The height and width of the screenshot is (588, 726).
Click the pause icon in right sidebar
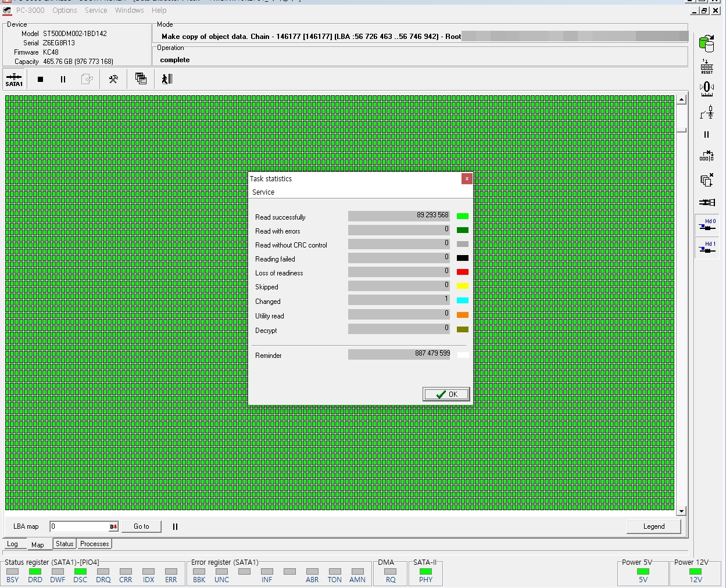[x=707, y=134]
